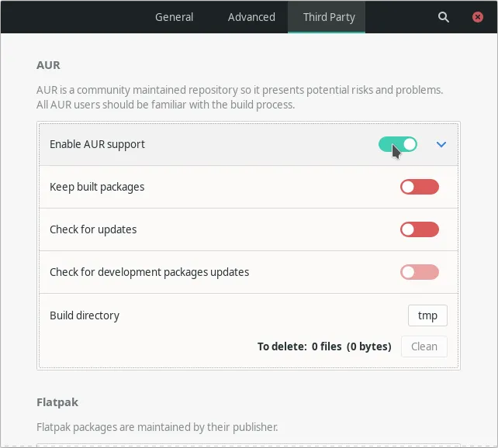Collapse the AUR options chevron
The image size is (498, 448).
pyautogui.click(x=441, y=145)
